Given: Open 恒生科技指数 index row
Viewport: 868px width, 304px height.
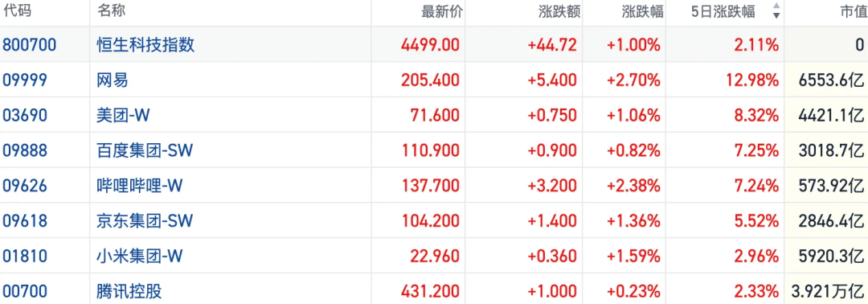Looking at the screenshot, I should click(434, 44).
